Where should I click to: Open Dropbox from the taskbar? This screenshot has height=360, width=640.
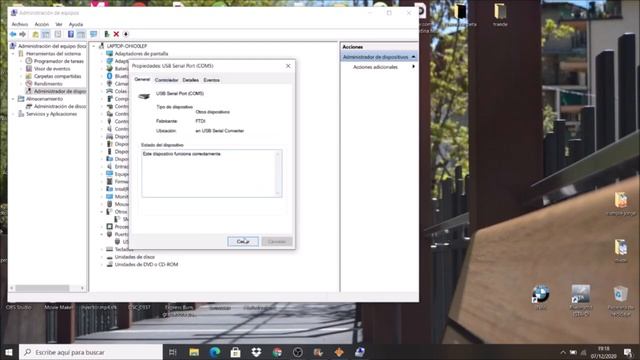click(x=256, y=352)
